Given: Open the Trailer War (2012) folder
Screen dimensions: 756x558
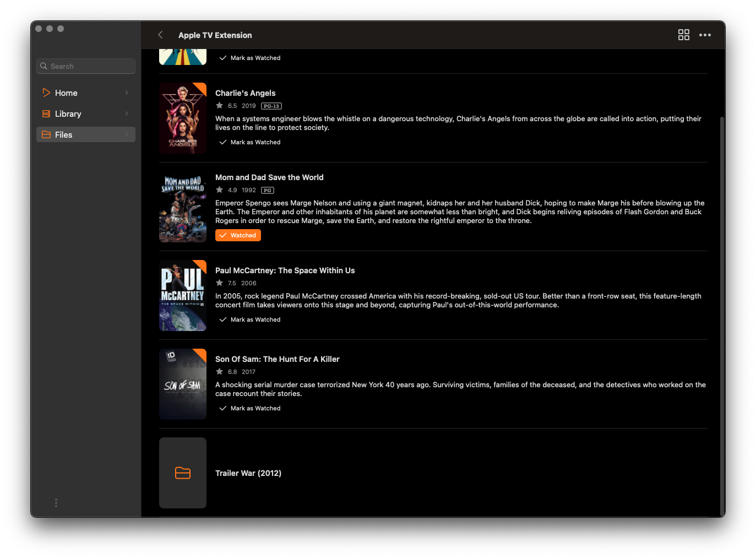Looking at the screenshot, I should click(x=248, y=473).
